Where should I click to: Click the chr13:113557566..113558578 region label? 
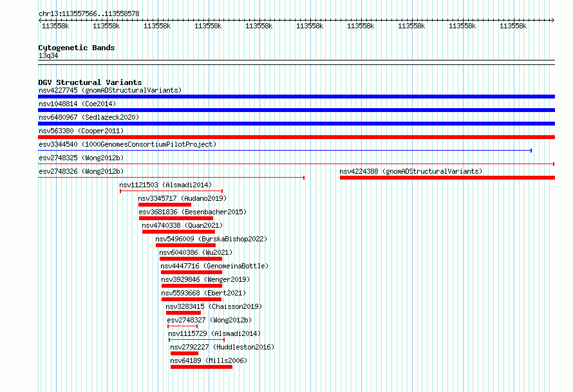pos(89,14)
